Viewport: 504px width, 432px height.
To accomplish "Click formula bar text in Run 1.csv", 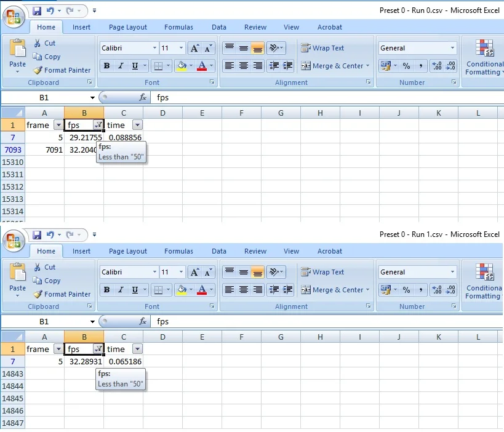I will click(x=162, y=321).
